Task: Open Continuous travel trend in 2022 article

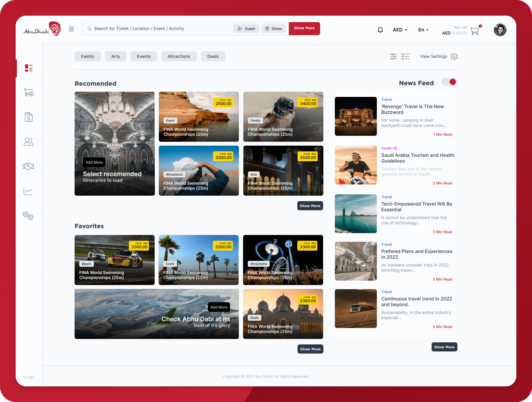Action: tap(417, 302)
